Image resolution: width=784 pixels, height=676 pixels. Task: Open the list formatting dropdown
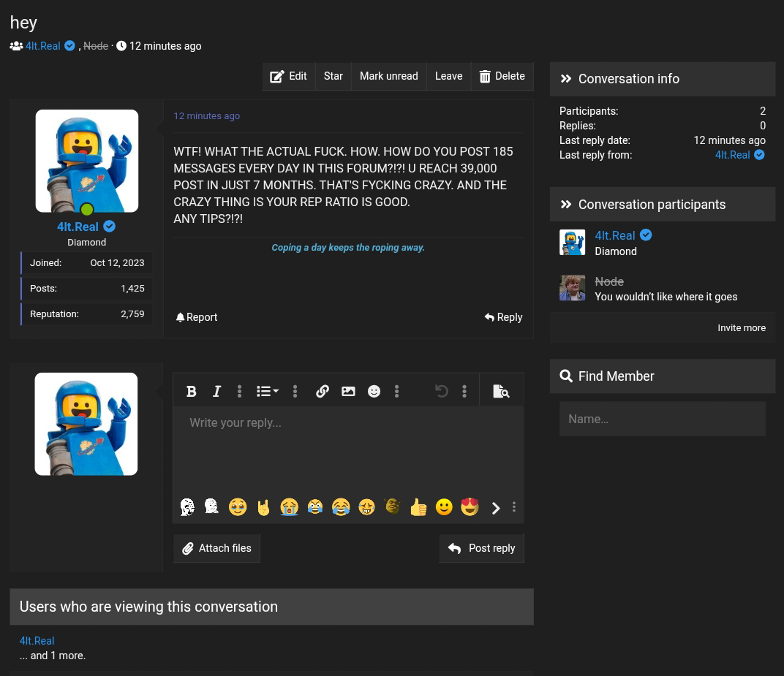point(267,392)
